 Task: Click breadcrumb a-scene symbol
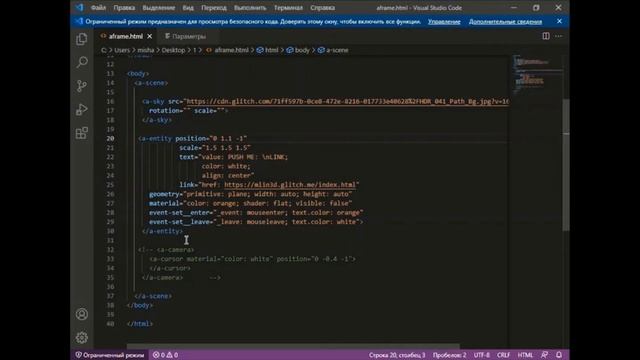333,50
